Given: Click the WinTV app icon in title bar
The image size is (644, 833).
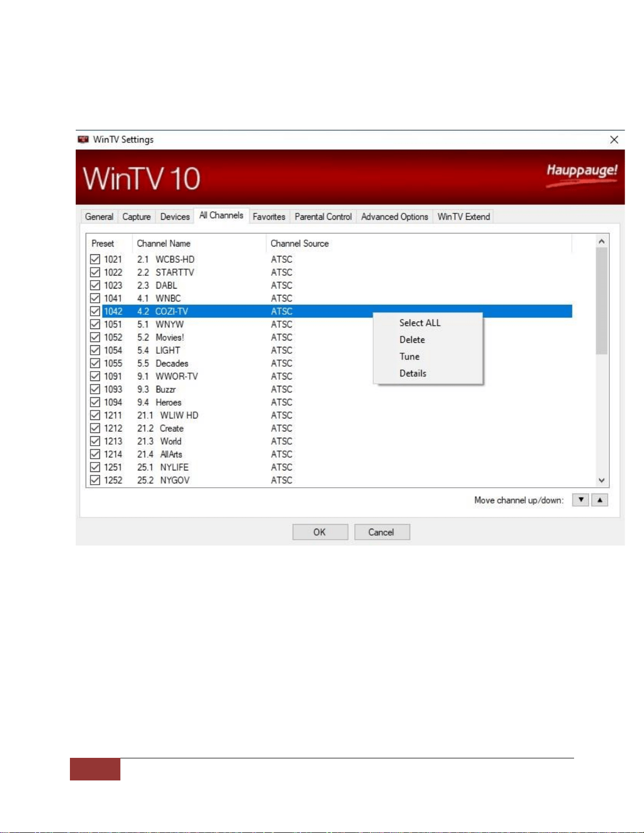Looking at the screenshot, I should coord(83,139).
